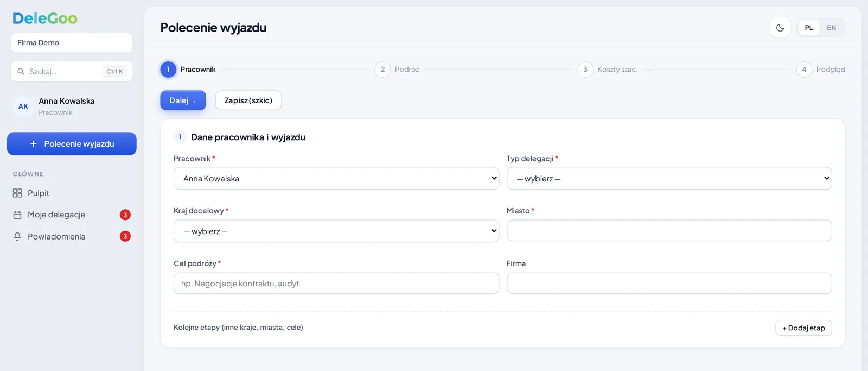868x371 pixels.
Task: Open Moje delegacje in the sidebar
Action: 72,215
